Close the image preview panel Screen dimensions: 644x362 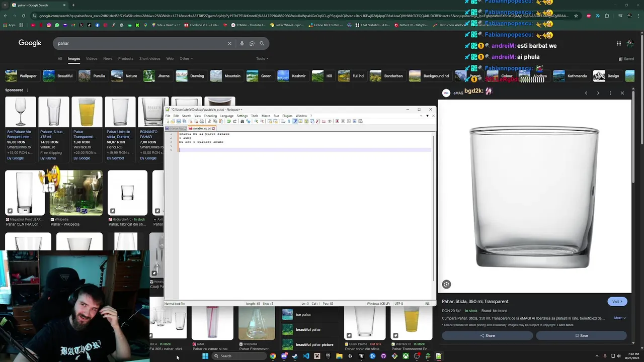tap(622, 93)
